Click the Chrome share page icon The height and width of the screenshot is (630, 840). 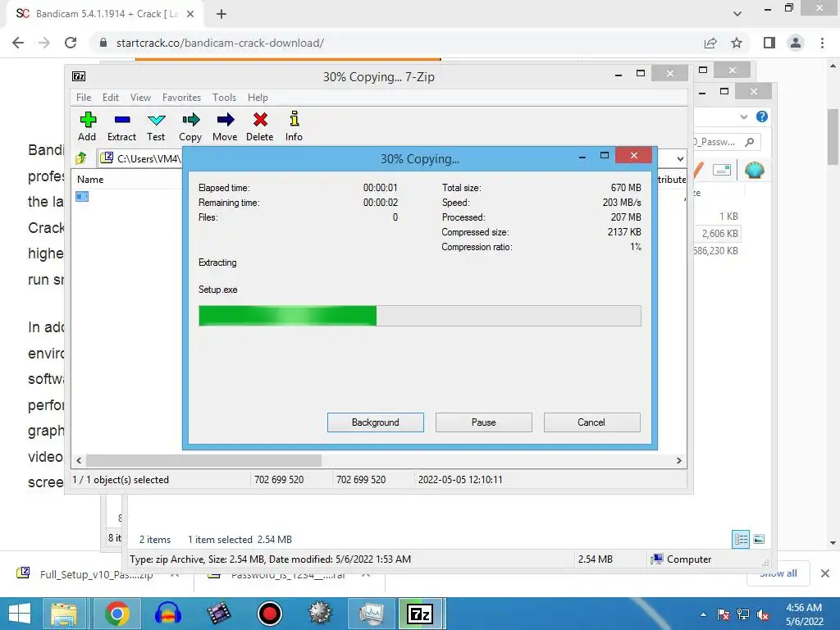(710, 43)
